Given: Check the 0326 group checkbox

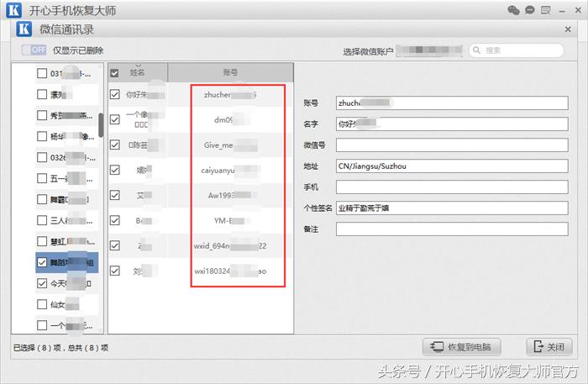Looking at the screenshot, I should coord(42,157).
